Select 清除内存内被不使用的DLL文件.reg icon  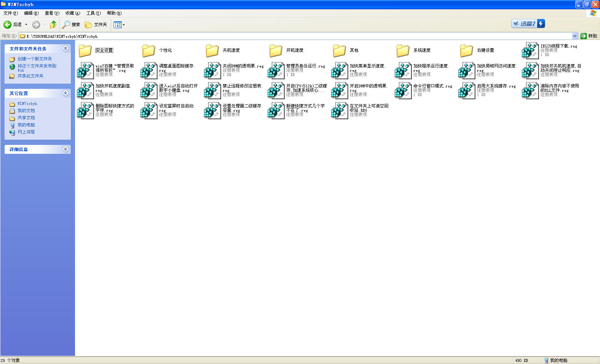pos(530,91)
